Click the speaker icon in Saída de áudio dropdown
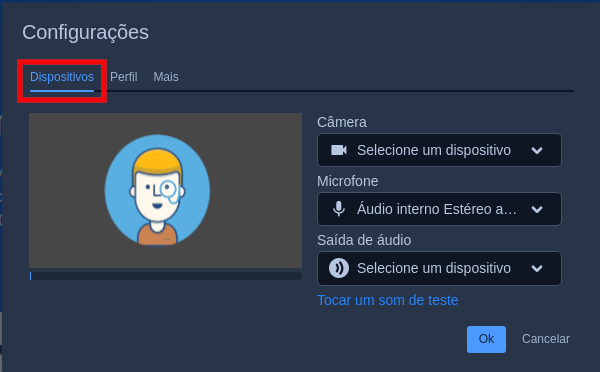 pyautogui.click(x=339, y=268)
